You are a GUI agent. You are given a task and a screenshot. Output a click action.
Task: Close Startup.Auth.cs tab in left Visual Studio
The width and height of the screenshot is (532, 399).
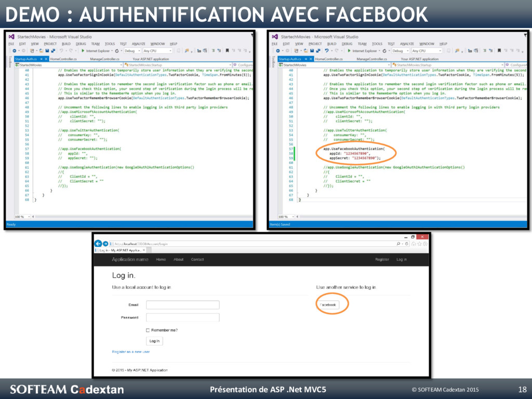[46, 59]
